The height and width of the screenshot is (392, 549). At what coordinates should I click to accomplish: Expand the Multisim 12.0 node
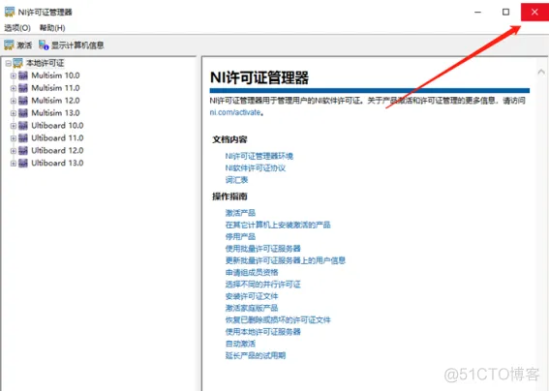[x=14, y=102]
